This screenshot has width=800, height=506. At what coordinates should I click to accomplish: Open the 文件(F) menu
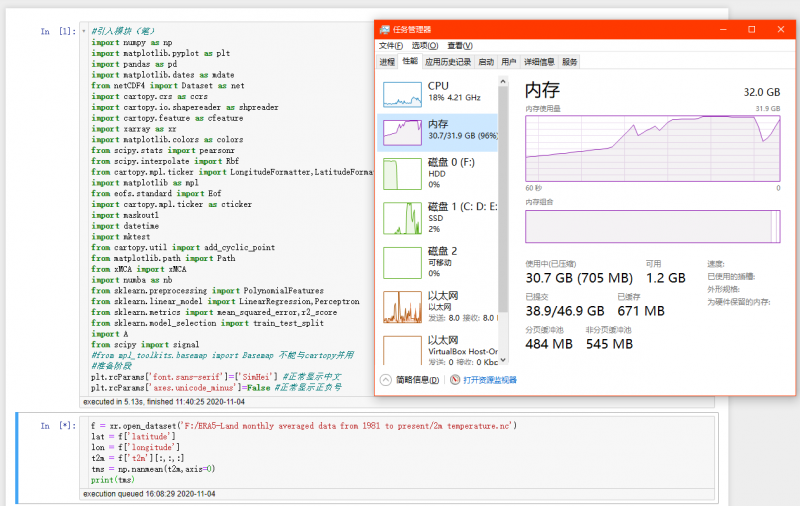pos(390,46)
